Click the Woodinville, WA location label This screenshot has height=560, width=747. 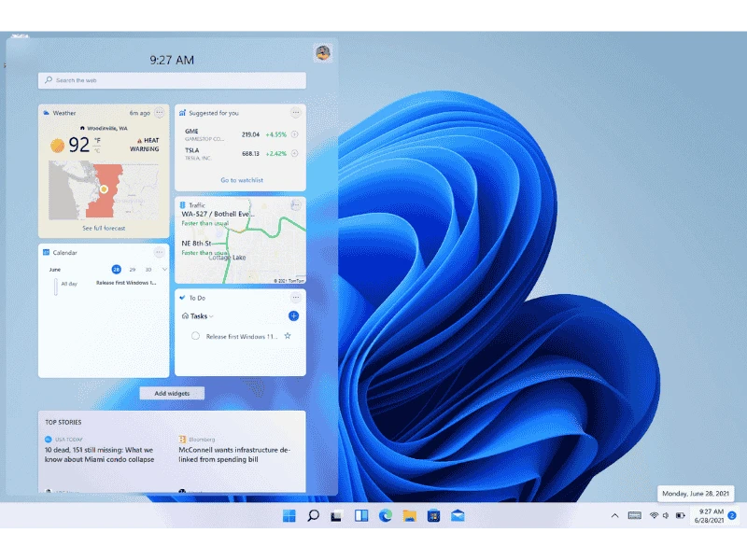point(107,128)
